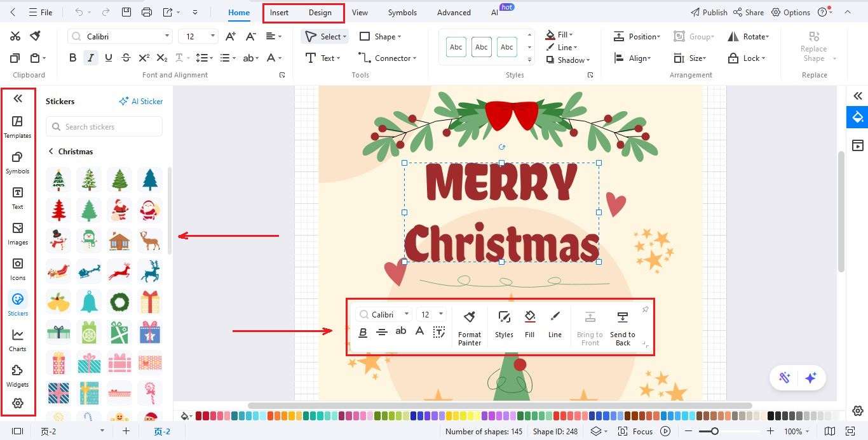The image size is (868, 440).
Task: Toggle bold in the ribbon
Action: pyautogui.click(x=72, y=58)
